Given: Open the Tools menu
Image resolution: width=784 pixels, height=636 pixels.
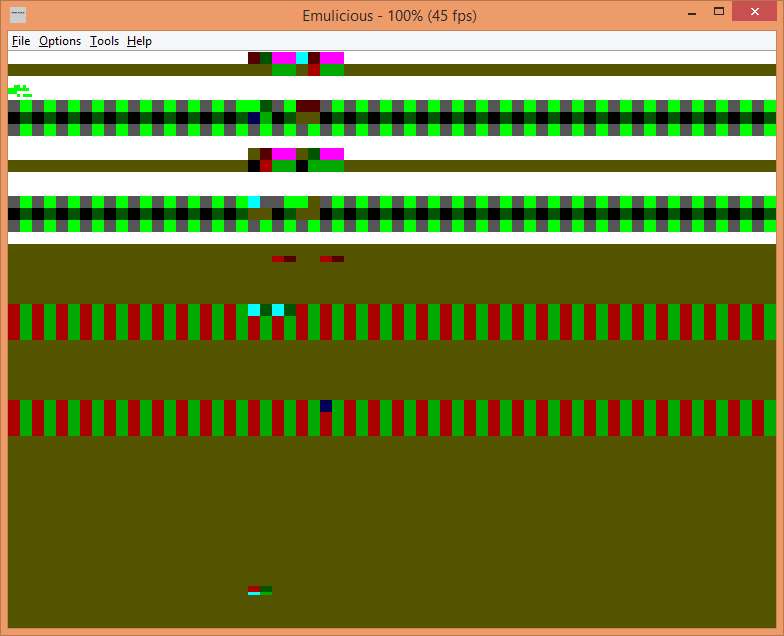Looking at the screenshot, I should pos(104,41).
